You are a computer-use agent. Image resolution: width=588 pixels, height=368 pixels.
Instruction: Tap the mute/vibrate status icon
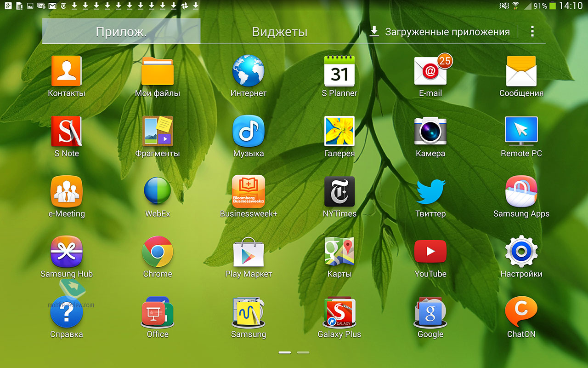tap(504, 6)
